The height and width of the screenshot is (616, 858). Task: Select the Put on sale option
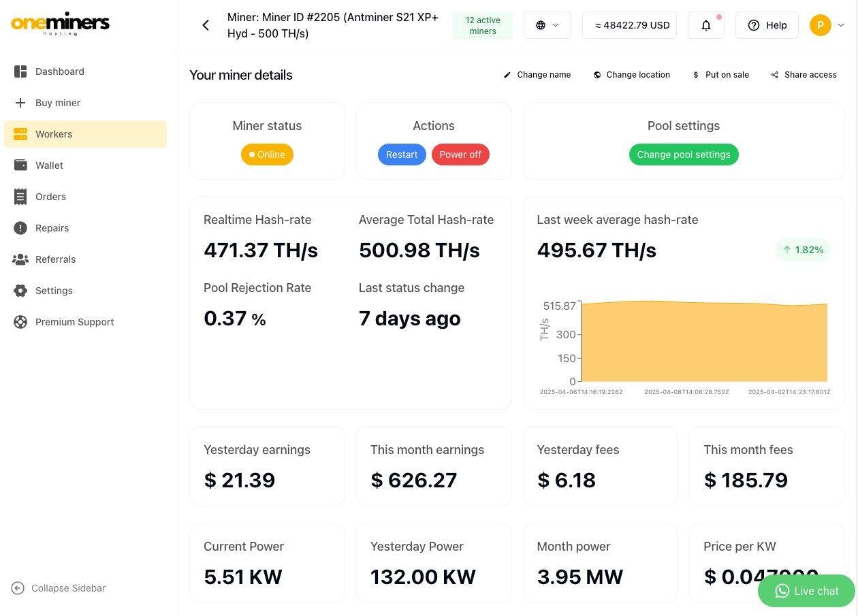(x=720, y=75)
